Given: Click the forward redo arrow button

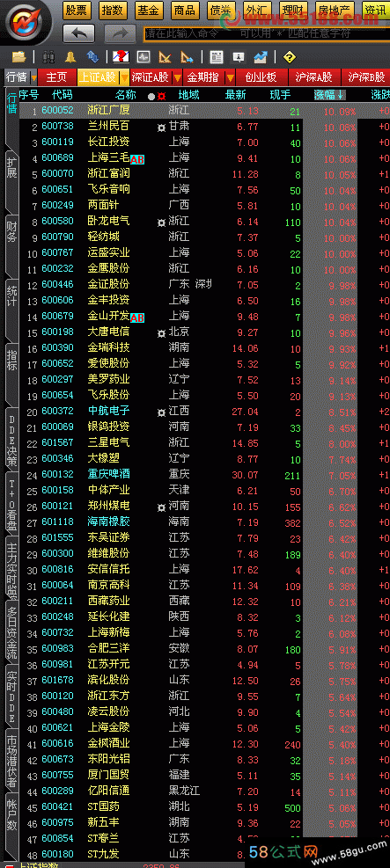Looking at the screenshot, I should pyautogui.click(x=121, y=33).
